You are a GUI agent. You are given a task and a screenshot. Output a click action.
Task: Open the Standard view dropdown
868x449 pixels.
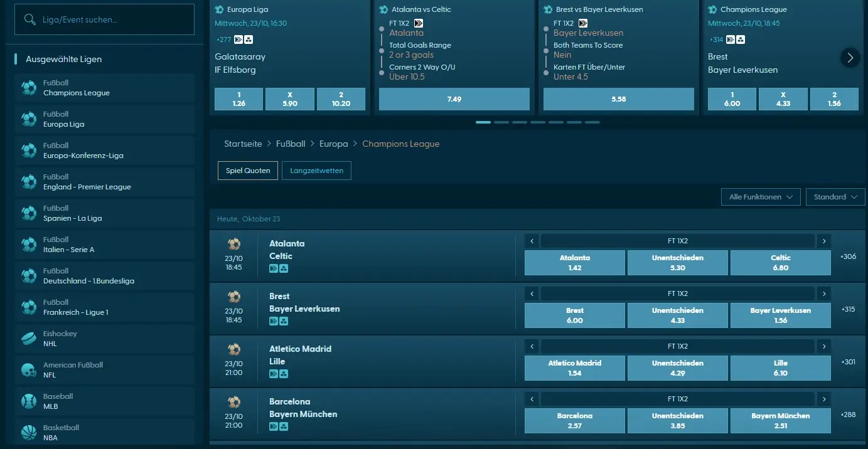coord(835,197)
